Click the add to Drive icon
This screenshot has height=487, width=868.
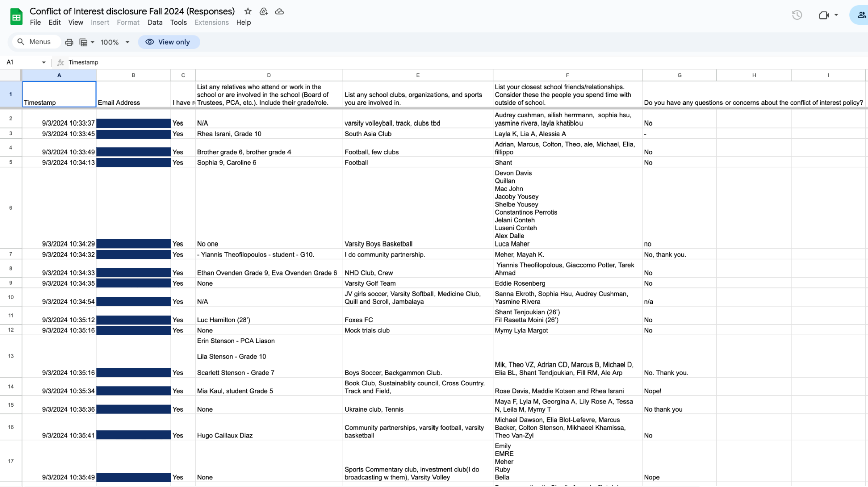tap(263, 11)
